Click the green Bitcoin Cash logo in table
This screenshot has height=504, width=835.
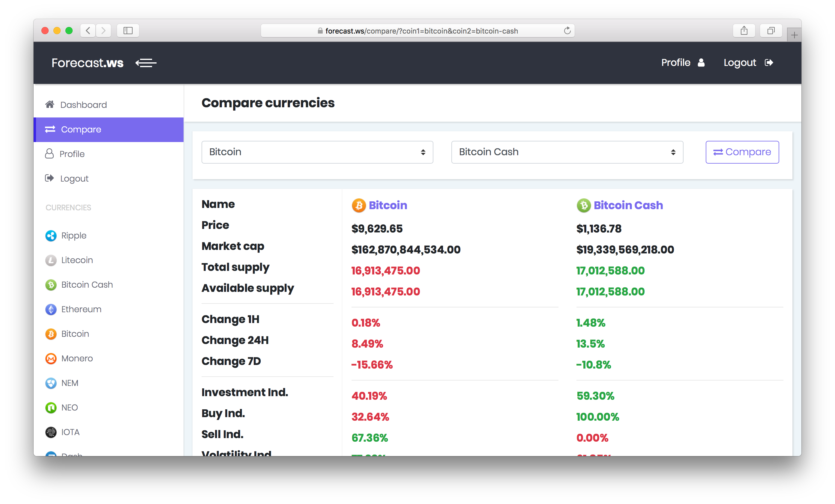coord(584,206)
